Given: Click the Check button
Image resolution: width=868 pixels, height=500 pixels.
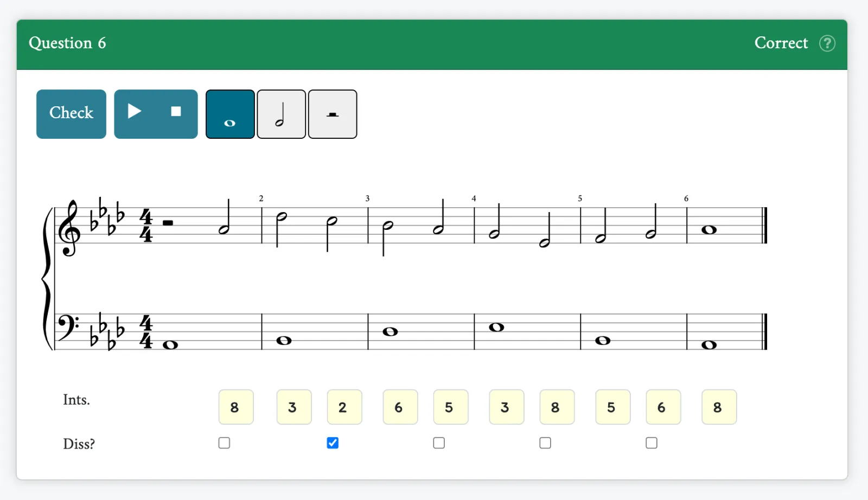Looking at the screenshot, I should pos(71,114).
